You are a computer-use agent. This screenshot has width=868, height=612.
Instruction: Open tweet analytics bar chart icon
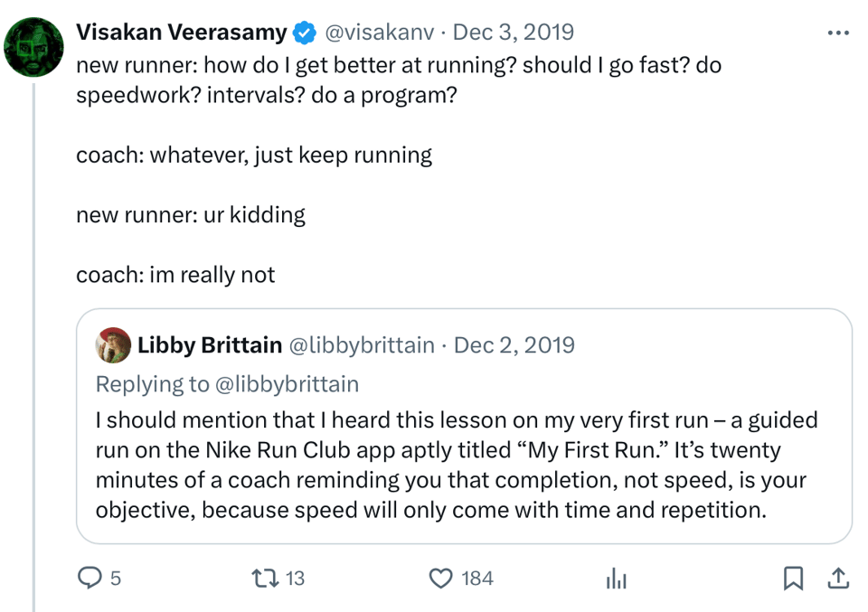617,579
